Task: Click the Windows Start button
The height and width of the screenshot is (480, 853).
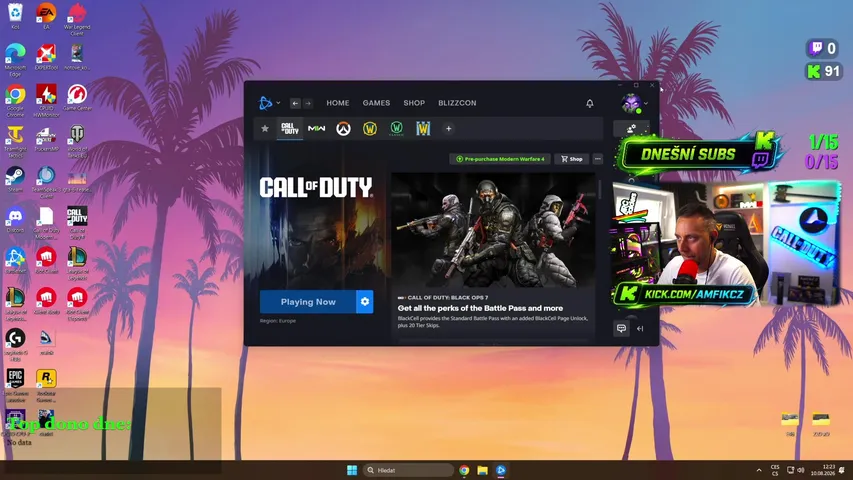Action: [x=352, y=470]
